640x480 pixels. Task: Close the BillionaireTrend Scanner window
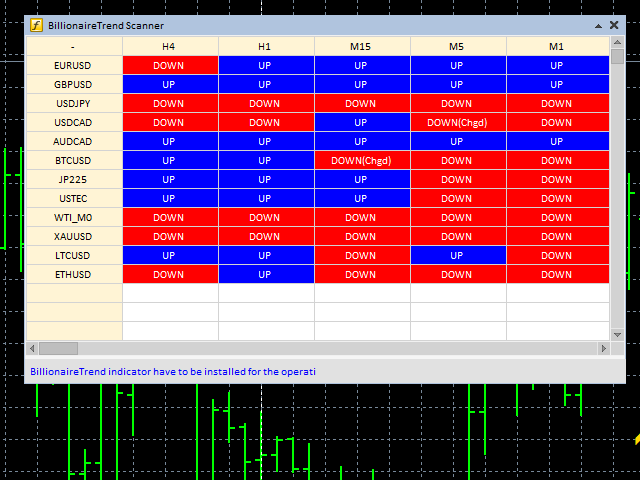click(614, 25)
